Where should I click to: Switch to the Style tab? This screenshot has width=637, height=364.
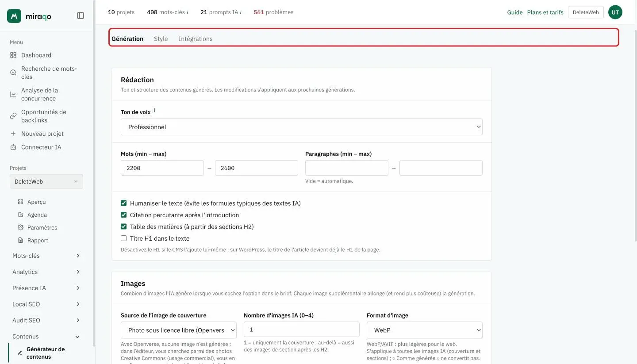[x=161, y=39]
